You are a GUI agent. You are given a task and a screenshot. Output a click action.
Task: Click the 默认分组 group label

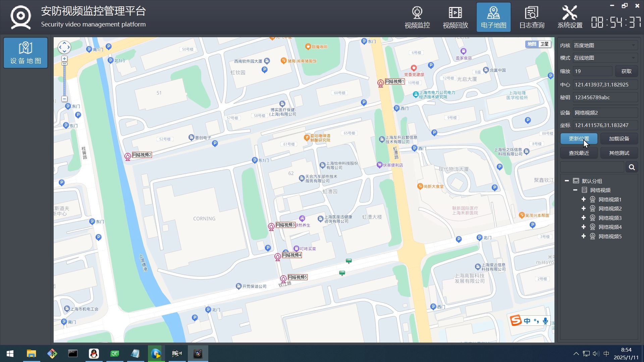[592, 181]
